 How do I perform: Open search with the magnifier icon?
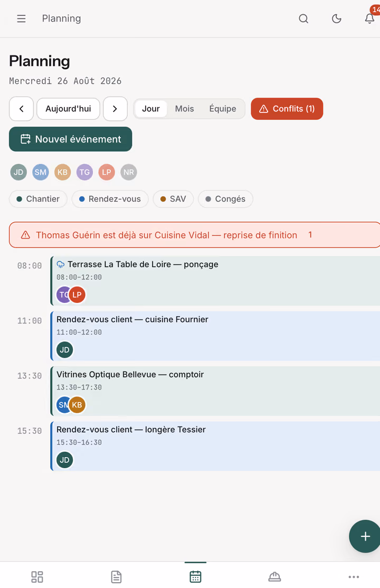point(303,18)
